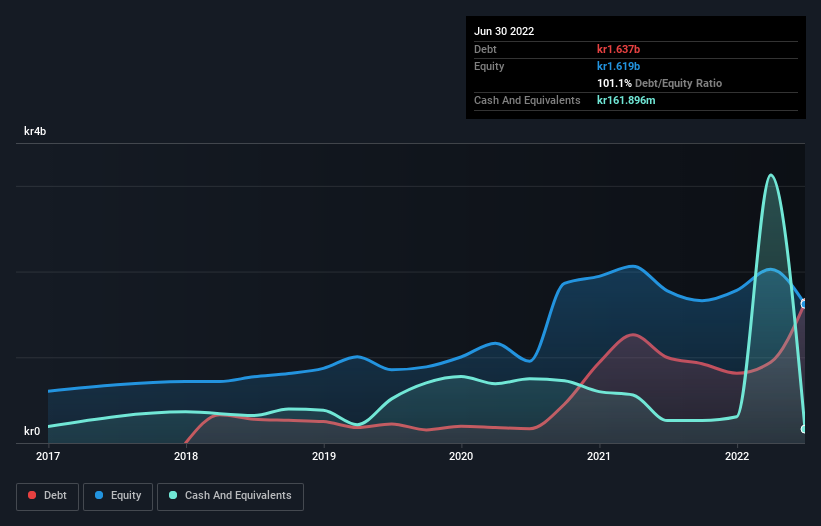Click the Jun 30 2022 tooltip date
Viewport: 821px width, 526px height.
(504, 31)
